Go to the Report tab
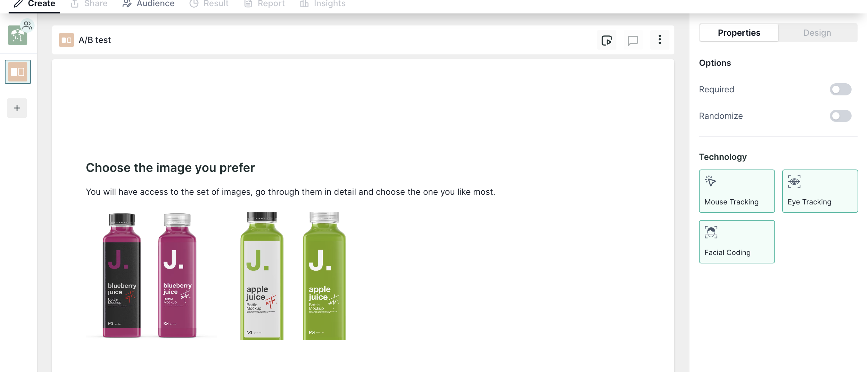868x372 pixels. 265,4
